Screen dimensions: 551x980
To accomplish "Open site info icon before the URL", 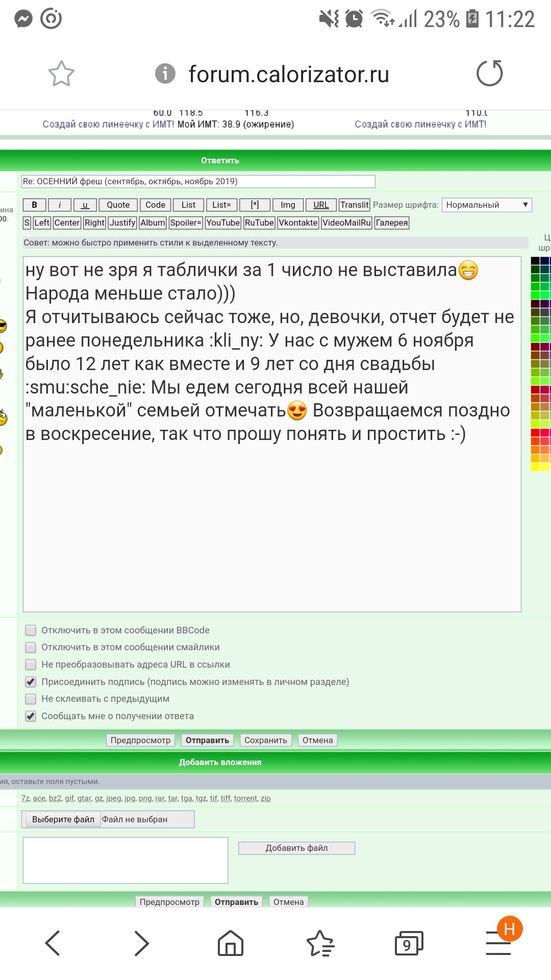I will click(x=165, y=73).
